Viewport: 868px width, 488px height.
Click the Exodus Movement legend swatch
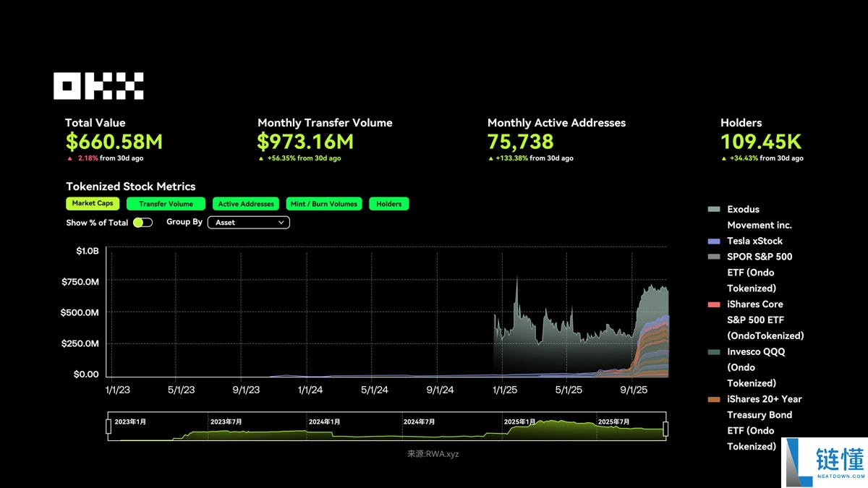pos(714,210)
